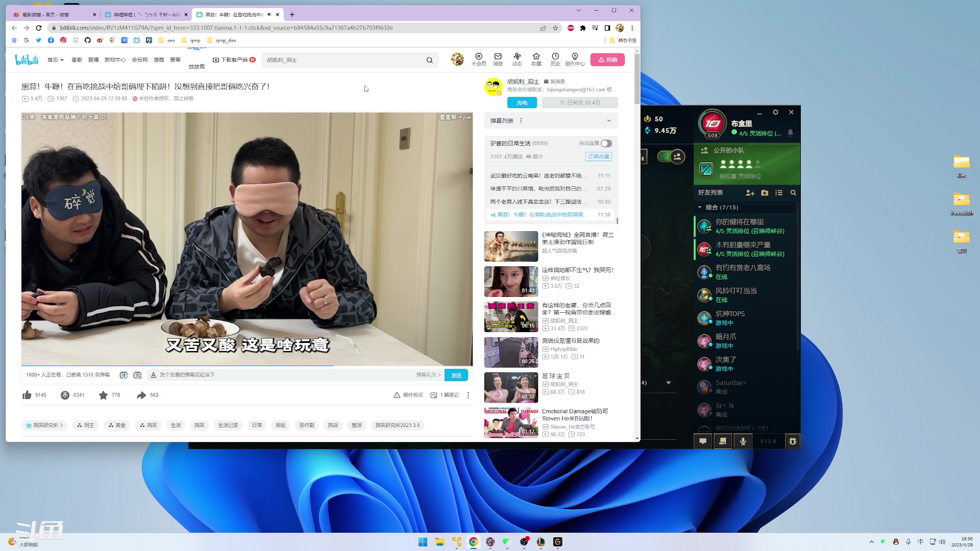Click the 充电 charge button
The height and width of the screenshot is (551, 980).
point(522,103)
